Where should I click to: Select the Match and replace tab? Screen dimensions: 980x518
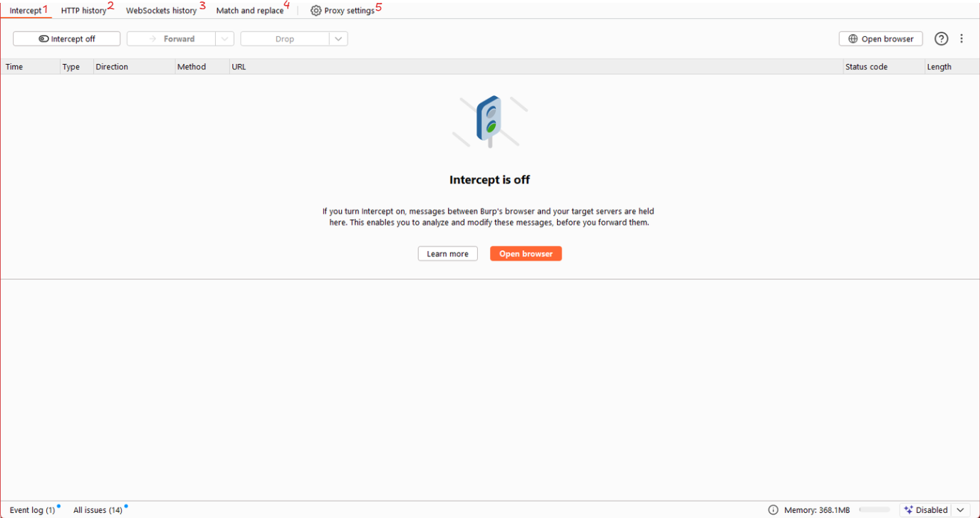[x=249, y=11]
